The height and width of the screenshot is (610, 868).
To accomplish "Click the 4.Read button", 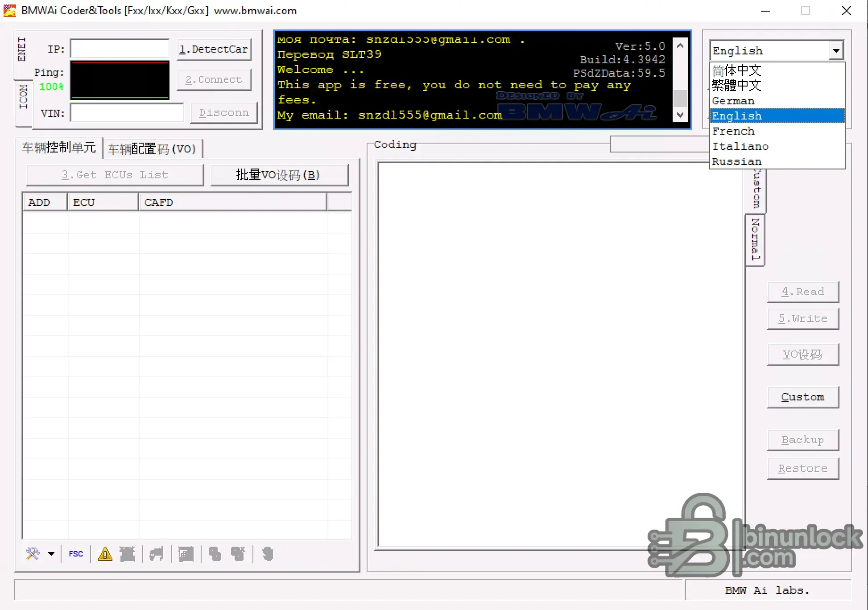I will [803, 292].
